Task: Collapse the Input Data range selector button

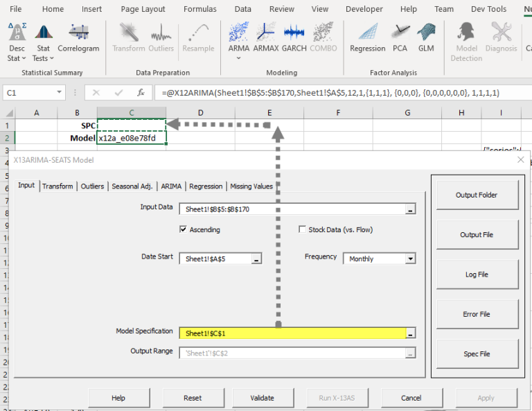Action: pos(410,209)
